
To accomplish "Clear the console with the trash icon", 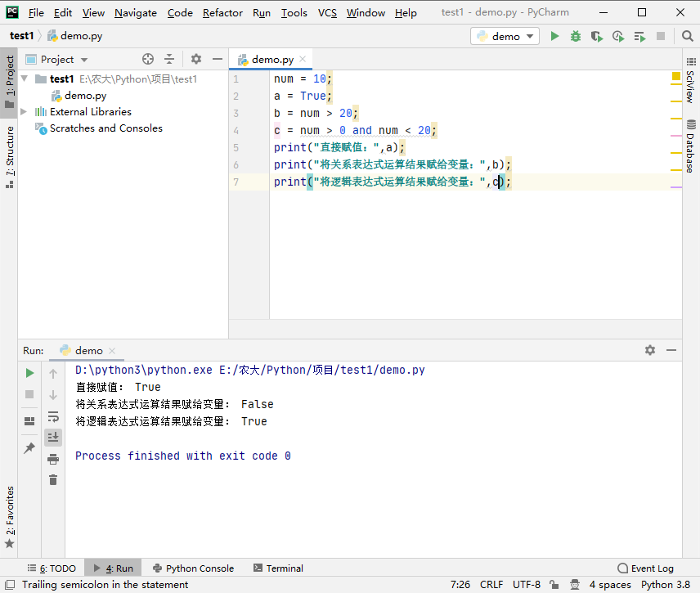I will click(53, 480).
